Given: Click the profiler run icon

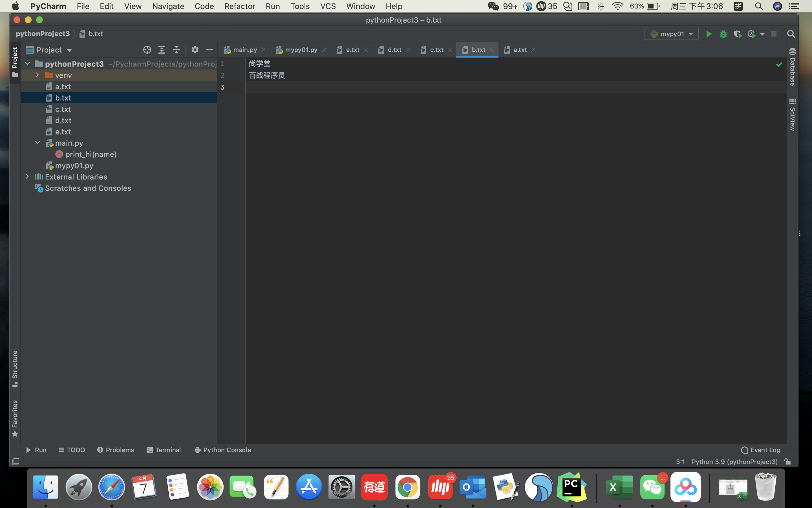Looking at the screenshot, I should [x=752, y=34].
